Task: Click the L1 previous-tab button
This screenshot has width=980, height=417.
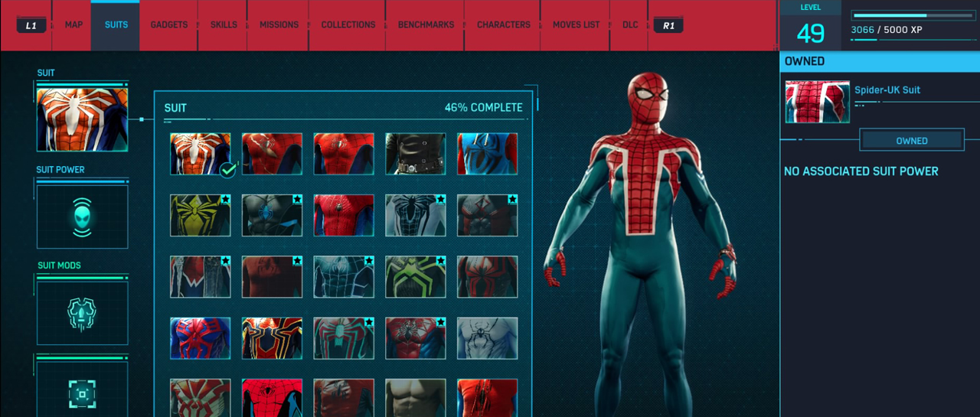Action: pyautogui.click(x=31, y=25)
